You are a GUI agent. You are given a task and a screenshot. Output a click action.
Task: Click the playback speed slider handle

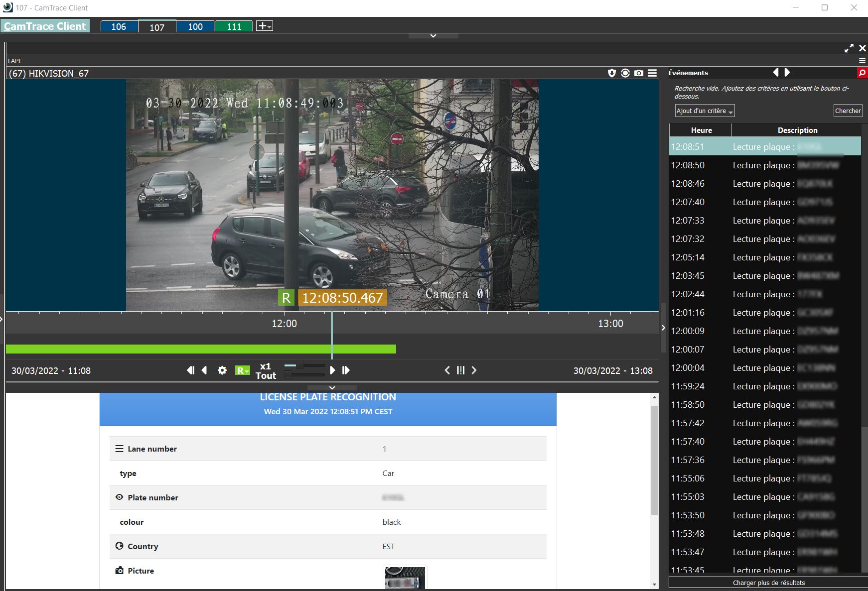pyautogui.click(x=300, y=365)
